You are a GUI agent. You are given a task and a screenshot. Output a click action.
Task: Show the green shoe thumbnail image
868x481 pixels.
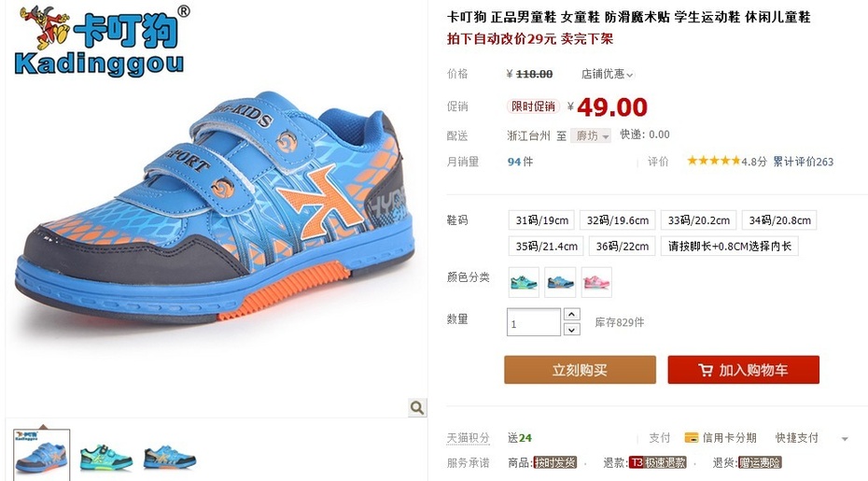coord(106,456)
